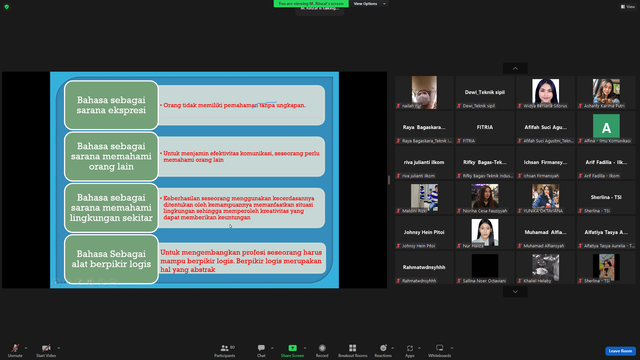Click text 'Orang tidak memiliki pemahaman tanpa ungkapan.'
Image resolution: width=640 pixels, height=360 pixels.
(234, 105)
